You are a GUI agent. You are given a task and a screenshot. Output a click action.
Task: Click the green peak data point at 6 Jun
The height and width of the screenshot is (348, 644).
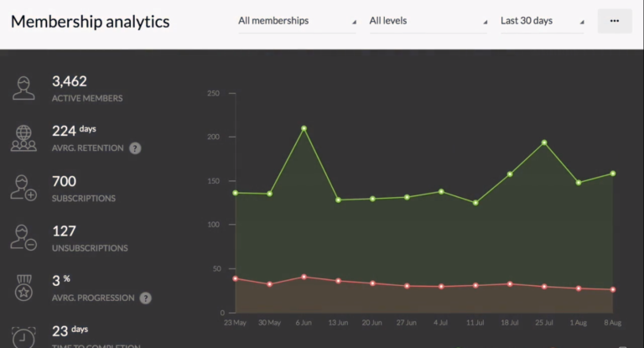click(x=304, y=128)
